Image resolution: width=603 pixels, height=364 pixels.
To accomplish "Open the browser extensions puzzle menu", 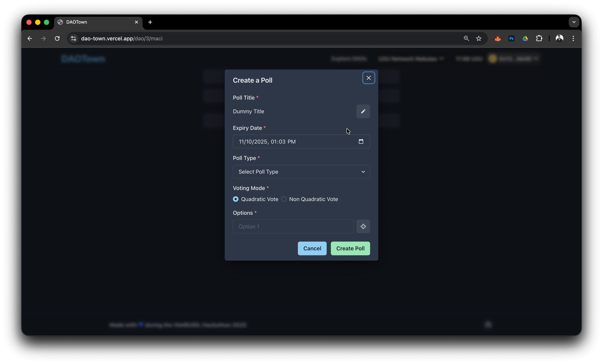I will (539, 38).
